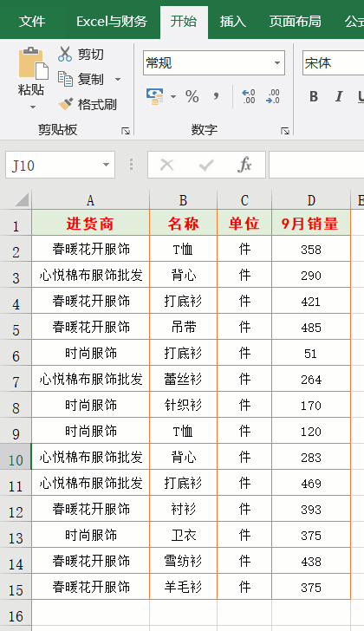Screen dimensions: 364x631
Task: Select cell with value 393
Action: click(x=311, y=509)
